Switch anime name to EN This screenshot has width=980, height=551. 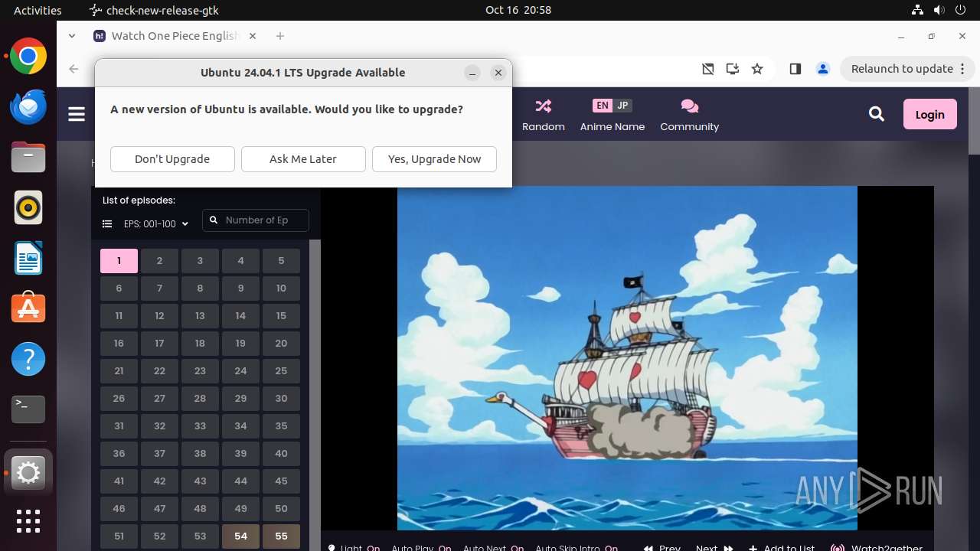tap(603, 106)
